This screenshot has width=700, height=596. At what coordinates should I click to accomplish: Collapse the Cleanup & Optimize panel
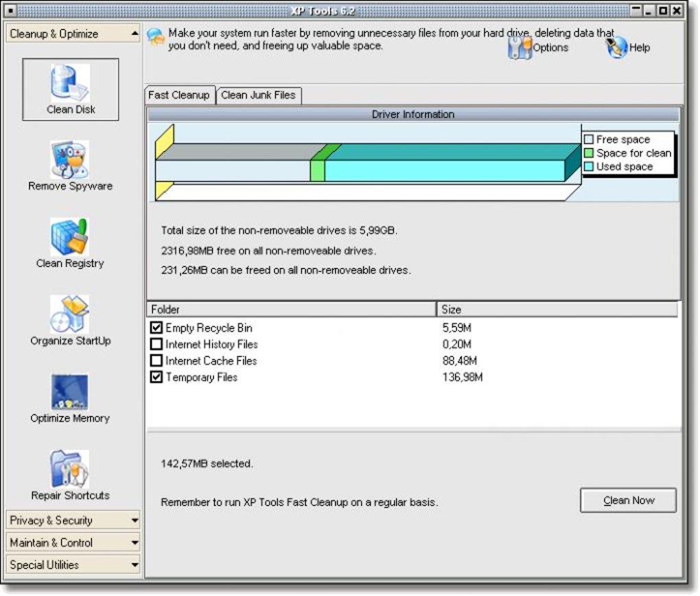tap(71, 33)
